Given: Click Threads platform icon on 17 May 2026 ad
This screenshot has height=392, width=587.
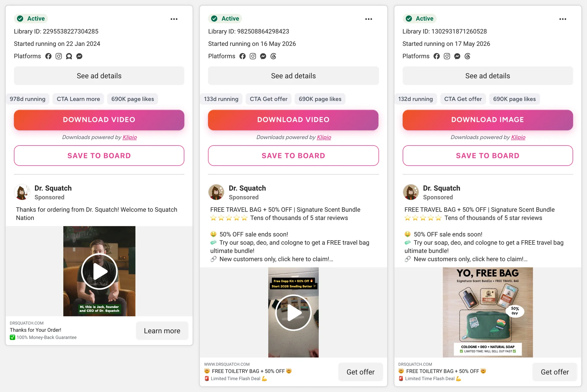Looking at the screenshot, I should [x=467, y=56].
